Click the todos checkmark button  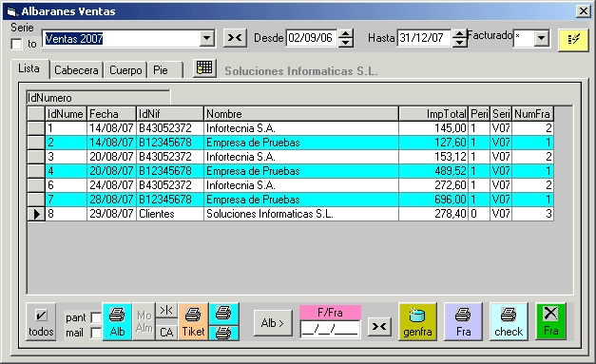[x=41, y=321]
